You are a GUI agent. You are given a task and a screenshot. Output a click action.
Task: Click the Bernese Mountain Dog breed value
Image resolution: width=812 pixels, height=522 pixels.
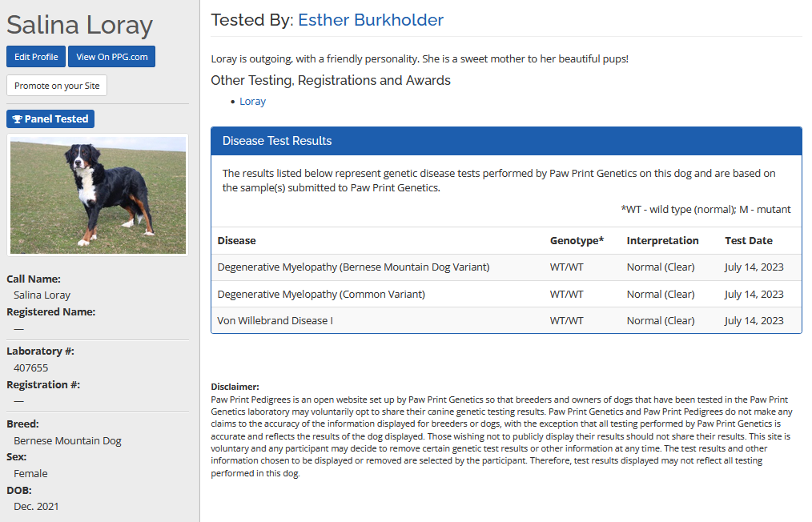tap(67, 440)
